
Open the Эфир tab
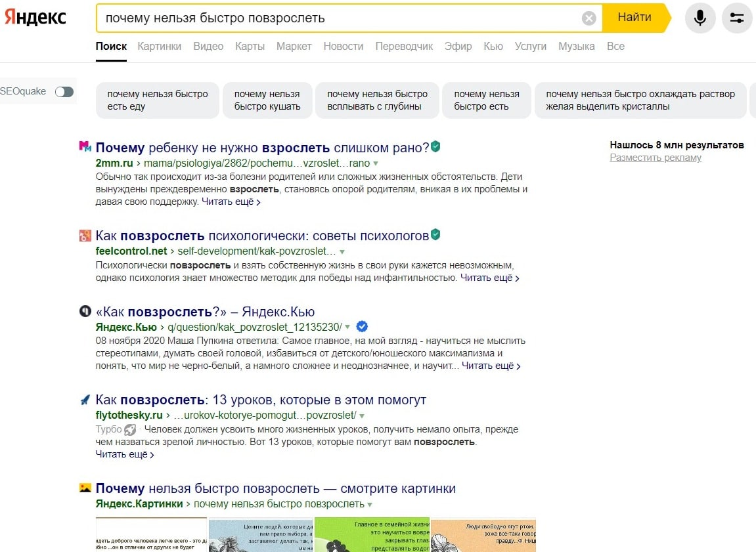pos(458,46)
